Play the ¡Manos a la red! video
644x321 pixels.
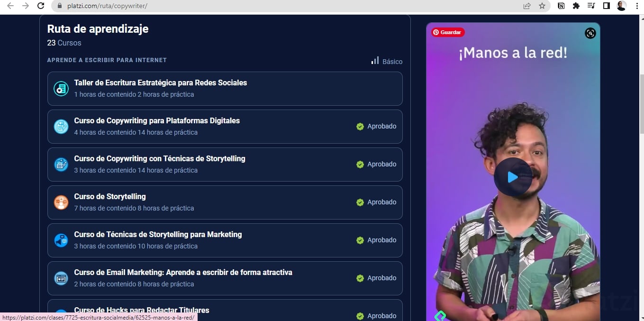coord(513,177)
